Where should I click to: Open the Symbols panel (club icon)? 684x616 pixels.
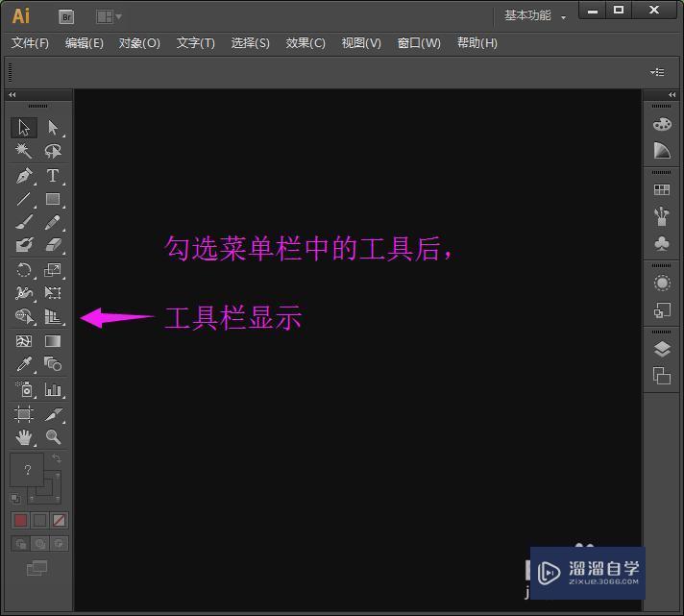coord(662,243)
